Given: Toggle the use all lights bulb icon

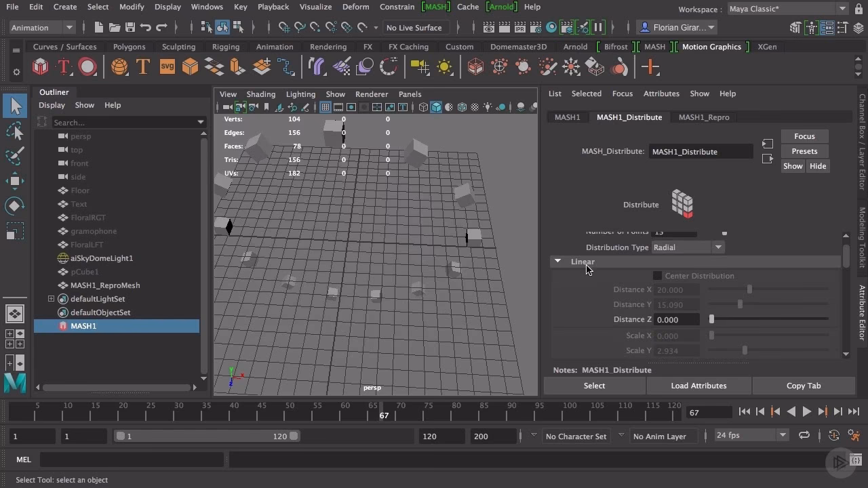Looking at the screenshot, I should pos(488,107).
